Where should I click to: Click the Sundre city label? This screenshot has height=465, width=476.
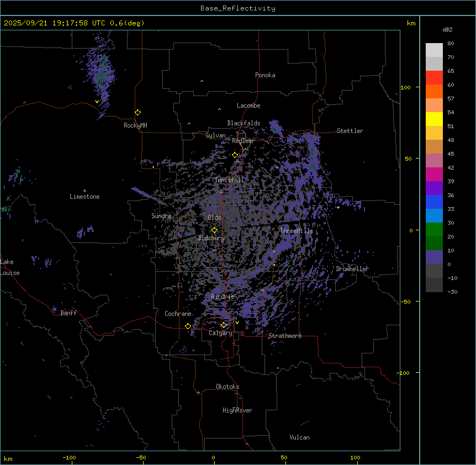click(x=161, y=216)
